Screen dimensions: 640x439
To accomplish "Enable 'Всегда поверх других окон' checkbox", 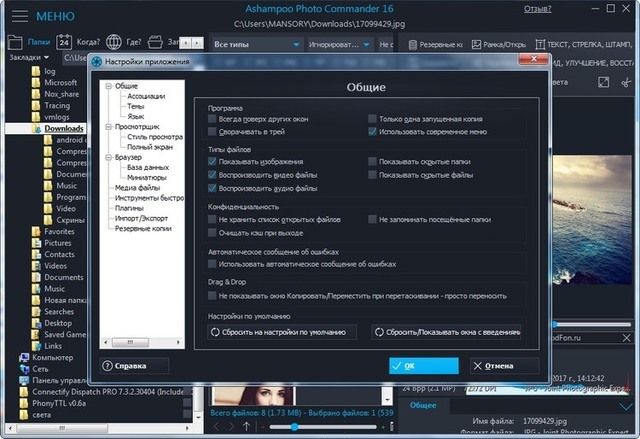I will (213, 119).
